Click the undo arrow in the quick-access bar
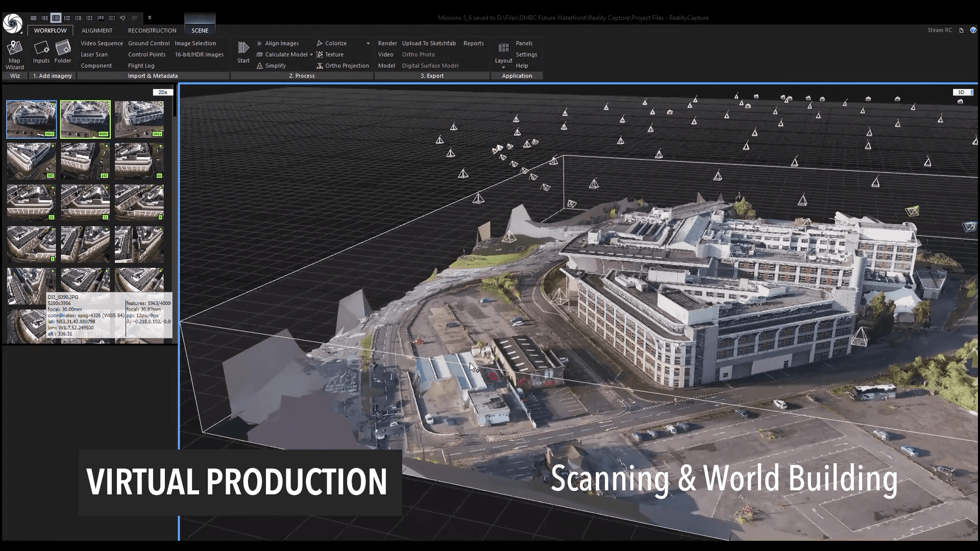Screen dimensions: 980x551 tap(122, 18)
